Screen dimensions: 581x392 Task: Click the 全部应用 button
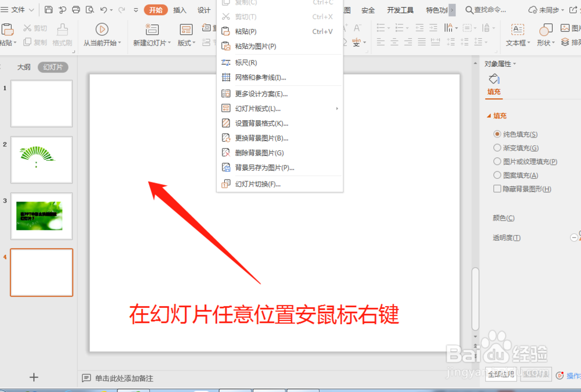[x=500, y=375]
